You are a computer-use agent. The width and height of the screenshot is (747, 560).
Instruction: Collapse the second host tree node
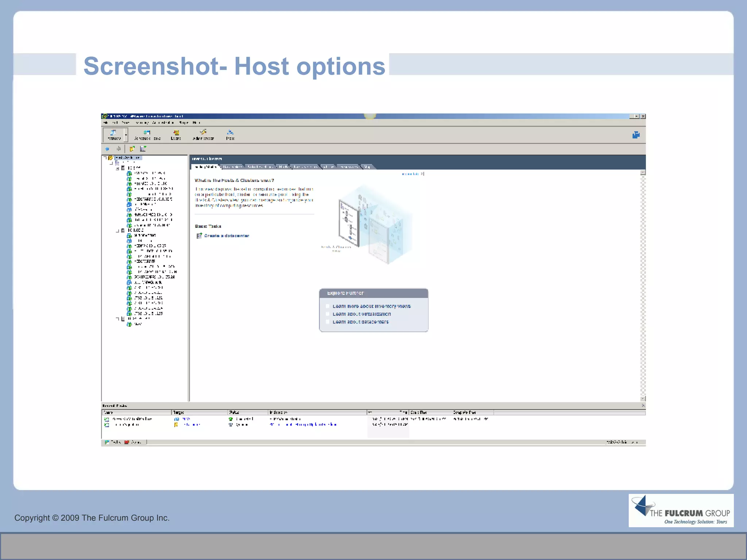point(117,231)
